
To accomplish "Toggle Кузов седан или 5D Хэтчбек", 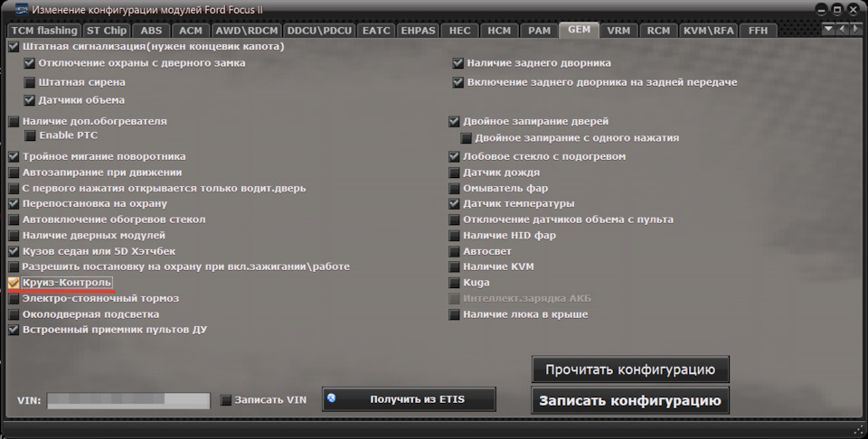I will click(x=14, y=252).
